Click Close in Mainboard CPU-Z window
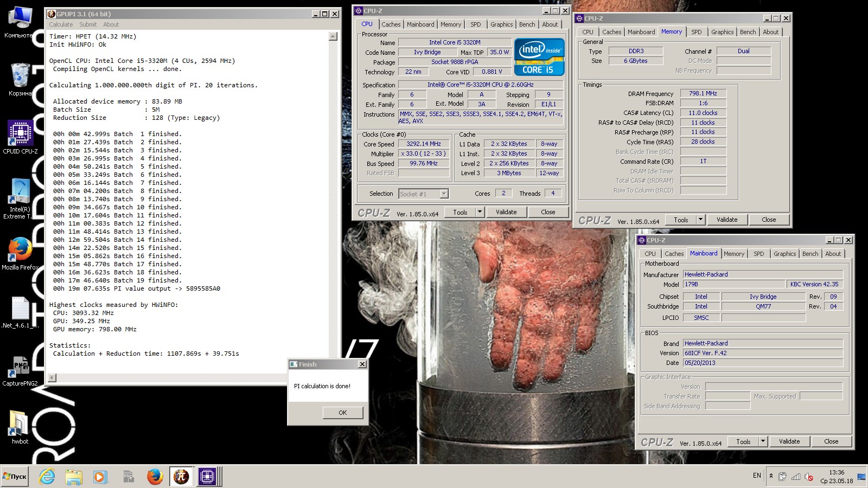The width and height of the screenshot is (868, 488). [831, 441]
